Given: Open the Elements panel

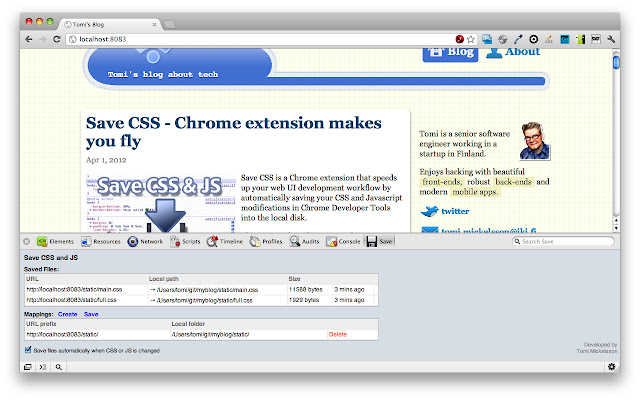Looking at the screenshot, I should pyautogui.click(x=56, y=242).
